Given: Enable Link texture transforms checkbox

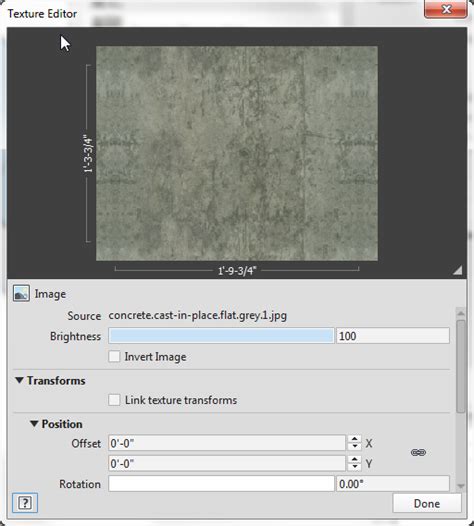Looking at the screenshot, I should 114,400.
